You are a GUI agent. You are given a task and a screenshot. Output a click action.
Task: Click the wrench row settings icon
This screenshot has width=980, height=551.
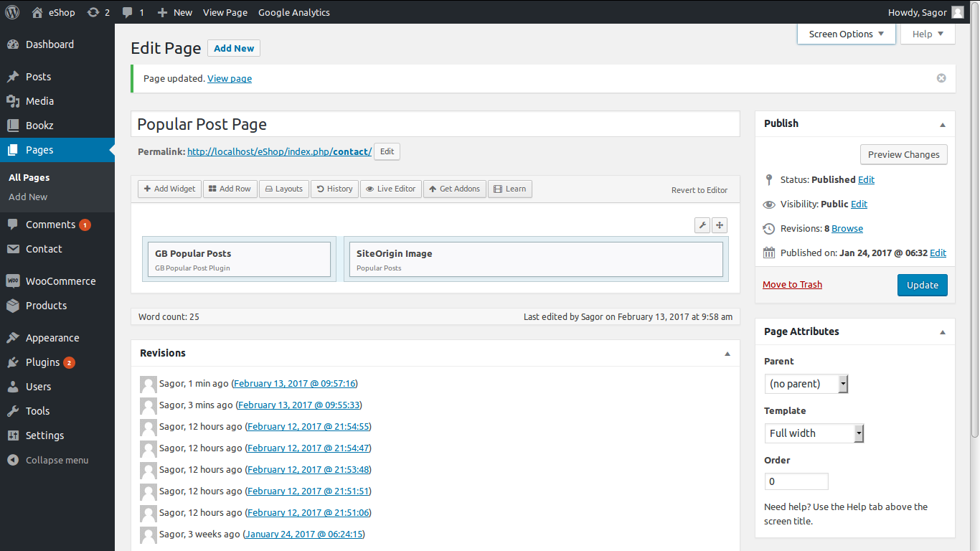click(x=702, y=225)
